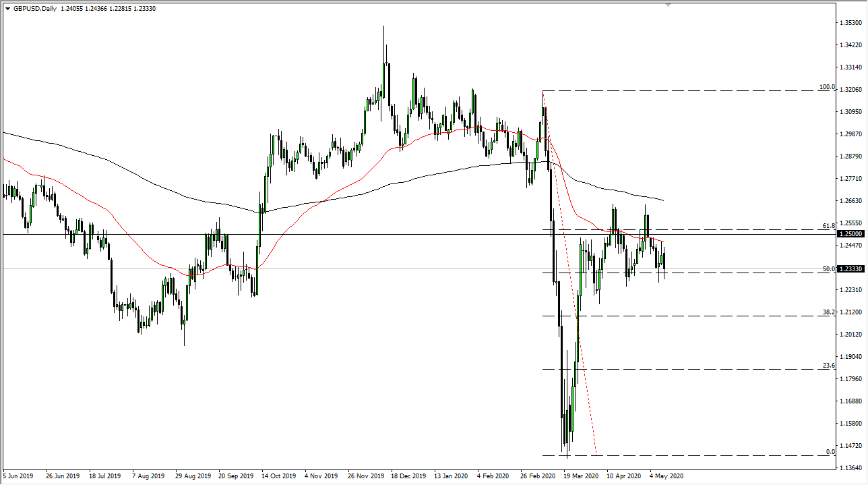868x485 pixels.
Task: Select the 100.0 Fibonacci level label
Action: (826, 87)
